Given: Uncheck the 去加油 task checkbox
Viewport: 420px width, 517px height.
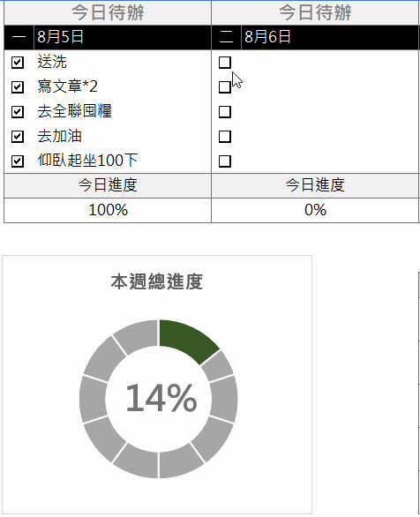Looking at the screenshot, I should (17, 136).
